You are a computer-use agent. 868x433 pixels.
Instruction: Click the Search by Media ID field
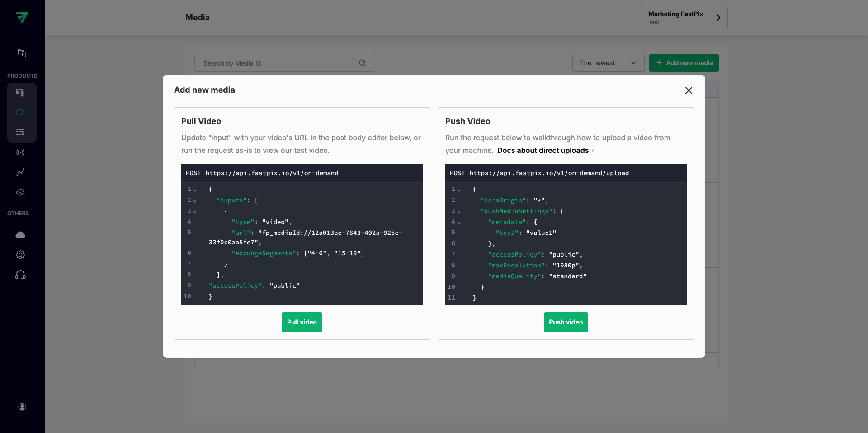(278, 63)
